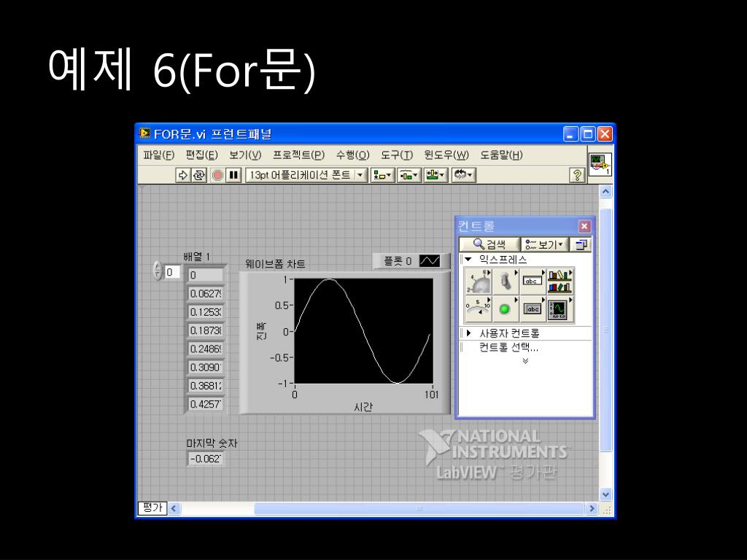Click the array element 0.4257
This screenshot has width=747, height=560.
[206, 404]
